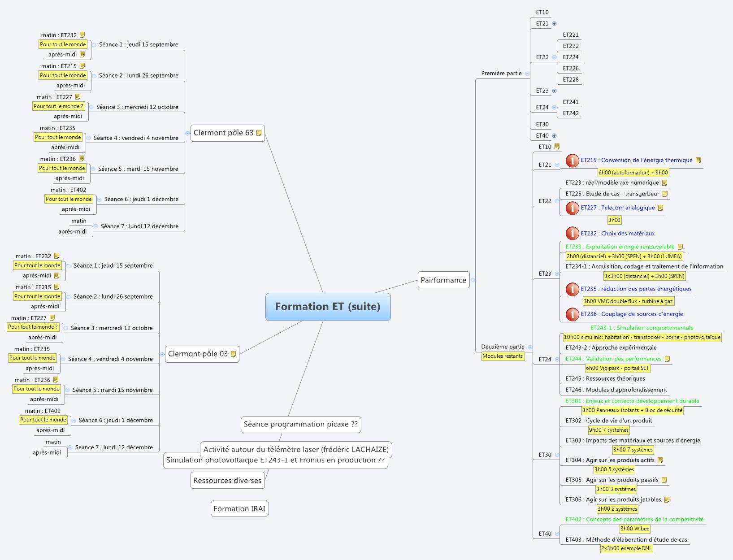Viewport: 733px width, 560px height.
Task: Select Activité autour du télémètre laser topic
Action: click(x=296, y=450)
